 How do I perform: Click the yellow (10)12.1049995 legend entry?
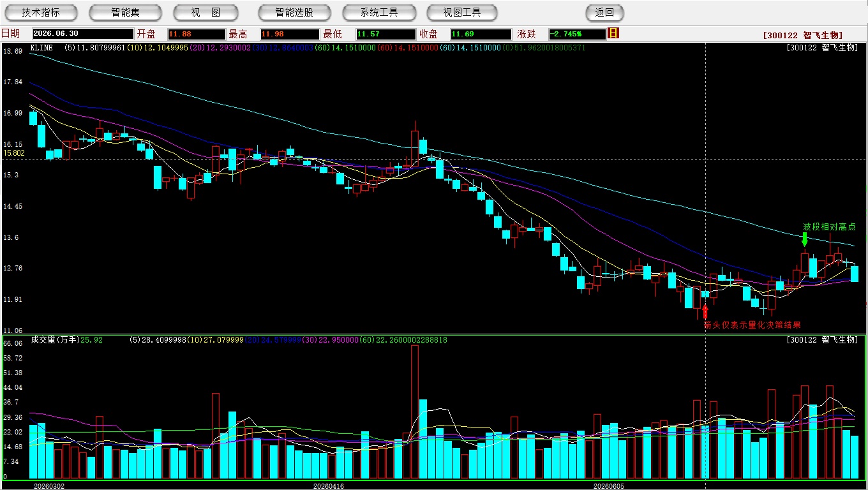pos(158,48)
